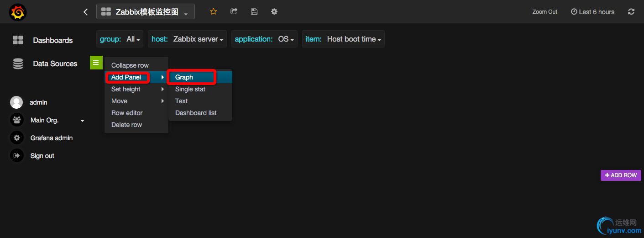Select Dashboard list panel type
This screenshot has height=238, width=644.
tap(200, 113)
